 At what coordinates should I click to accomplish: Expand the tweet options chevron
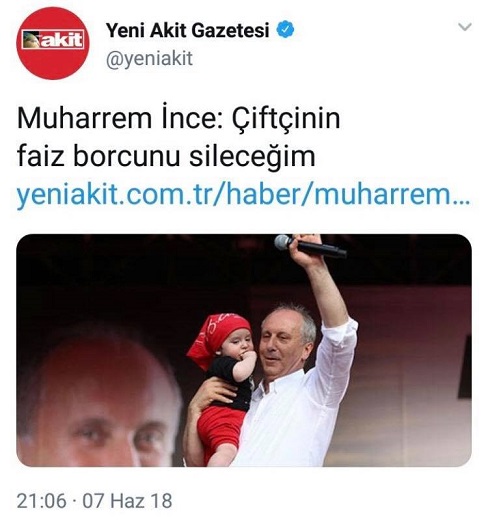tap(465, 27)
